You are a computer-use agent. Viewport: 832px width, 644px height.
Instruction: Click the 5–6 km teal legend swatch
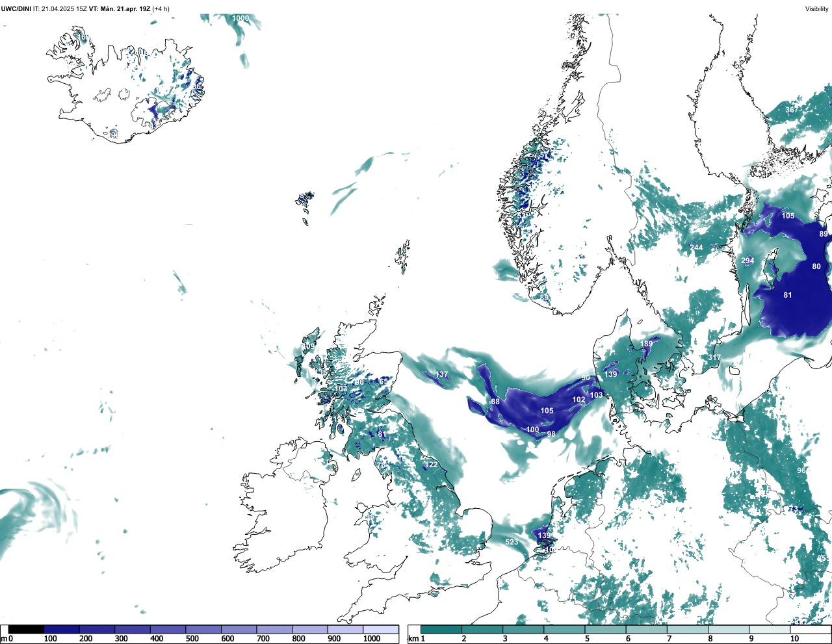coord(606,629)
